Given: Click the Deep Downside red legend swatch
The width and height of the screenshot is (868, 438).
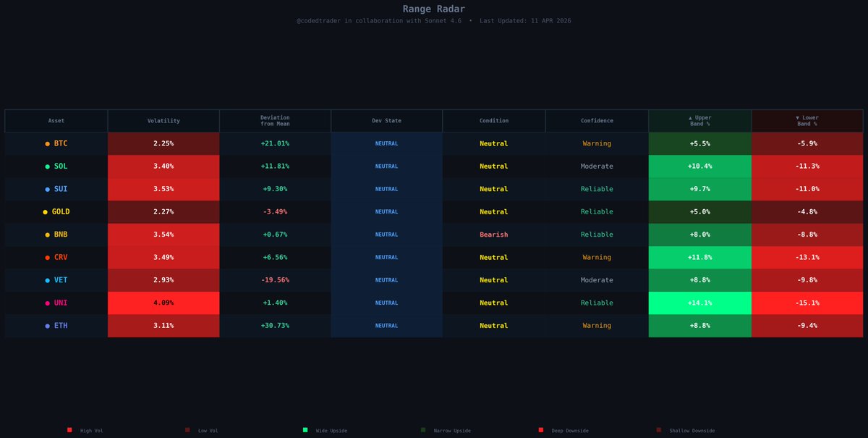Looking at the screenshot, I should (x=541, y=430).
